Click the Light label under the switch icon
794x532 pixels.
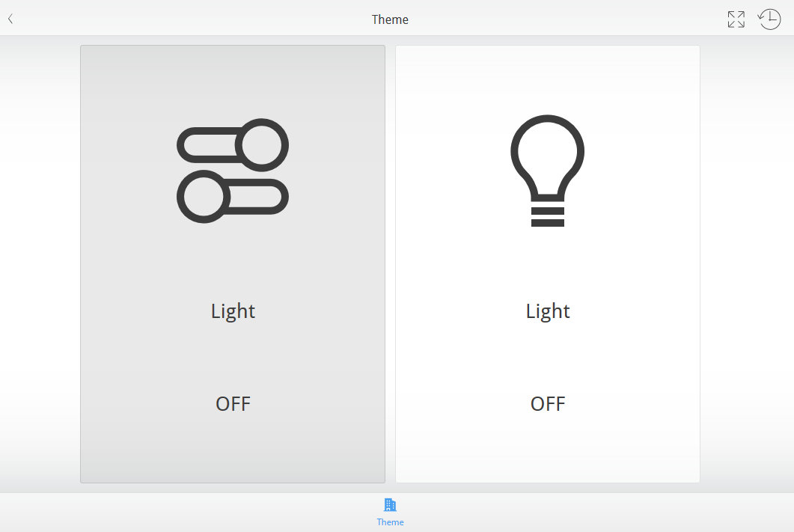point(233,311)
